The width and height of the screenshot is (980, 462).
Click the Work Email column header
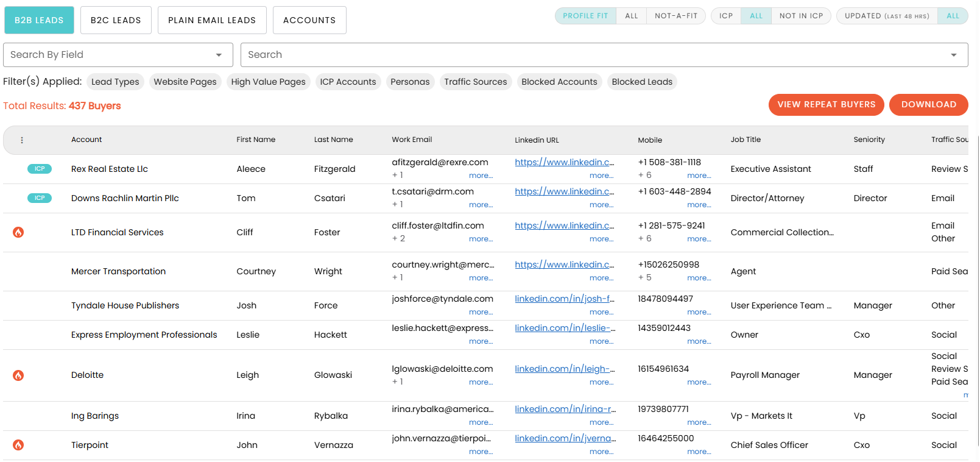[412, 140]
